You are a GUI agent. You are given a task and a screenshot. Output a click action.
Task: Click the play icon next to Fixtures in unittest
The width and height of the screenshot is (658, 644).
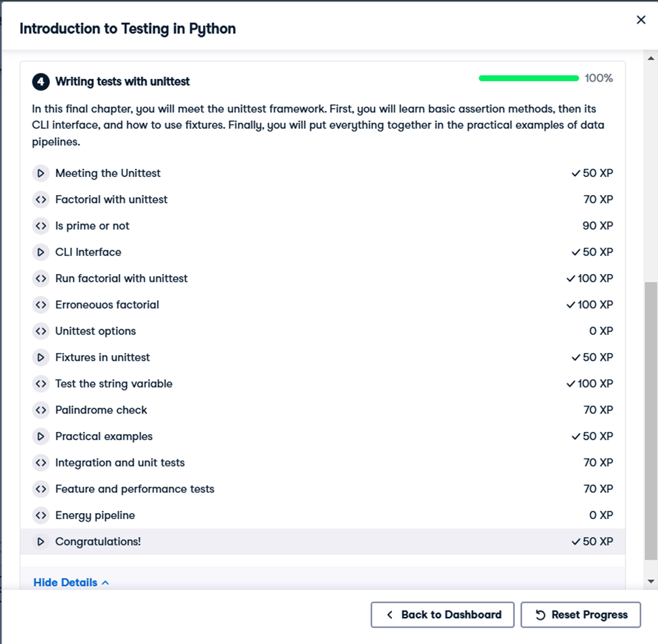click(x=40, y=357)
